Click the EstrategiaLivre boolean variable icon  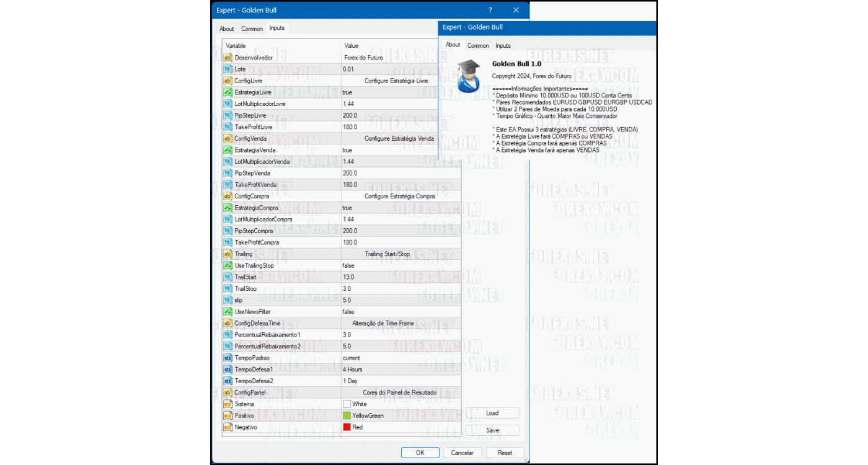pos(228,92)
